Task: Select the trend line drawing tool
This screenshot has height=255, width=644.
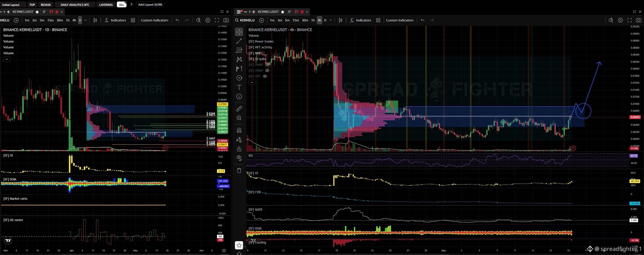Action: click(239, 41)
